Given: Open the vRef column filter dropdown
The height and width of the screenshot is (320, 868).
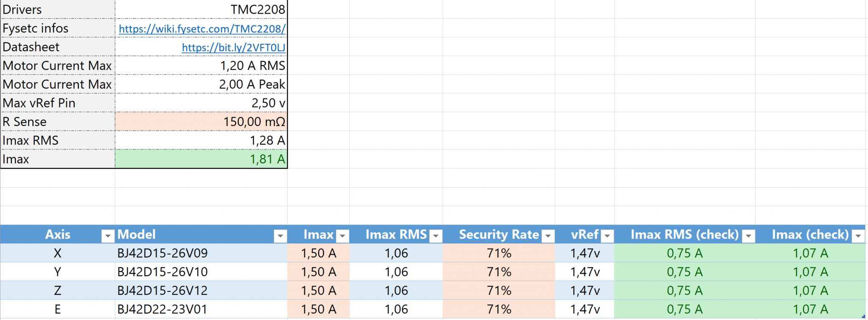Looking at the screenshot, I should point(607,236).
